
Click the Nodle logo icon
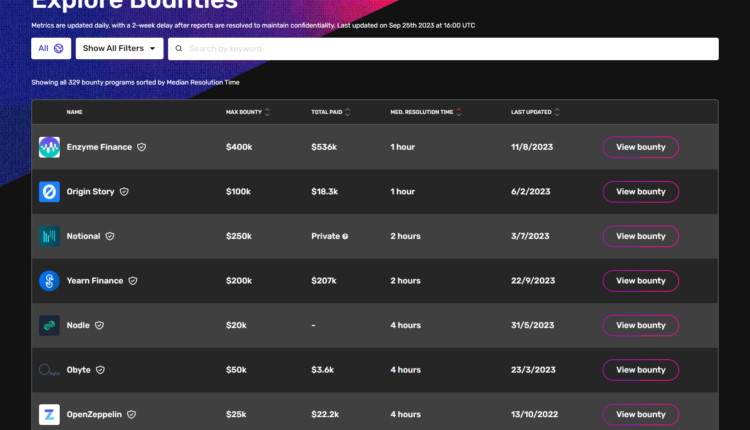click(x=49, y=325)
